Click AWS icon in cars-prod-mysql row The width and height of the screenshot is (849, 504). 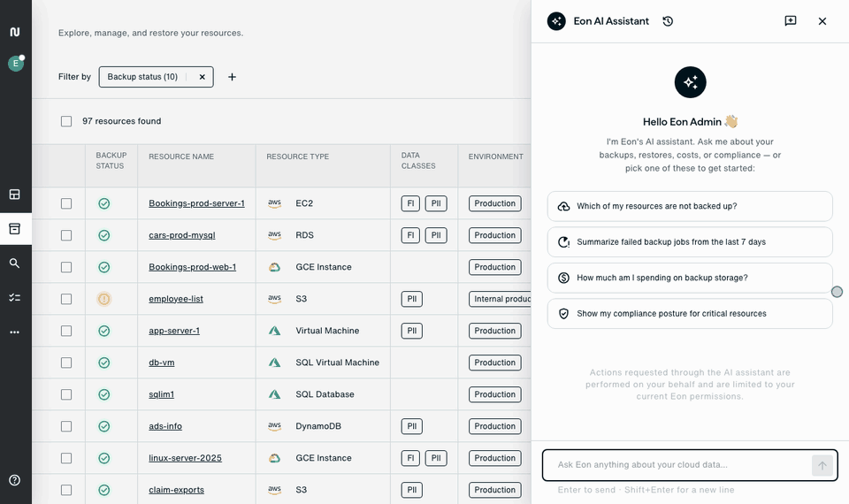(274, 235)
